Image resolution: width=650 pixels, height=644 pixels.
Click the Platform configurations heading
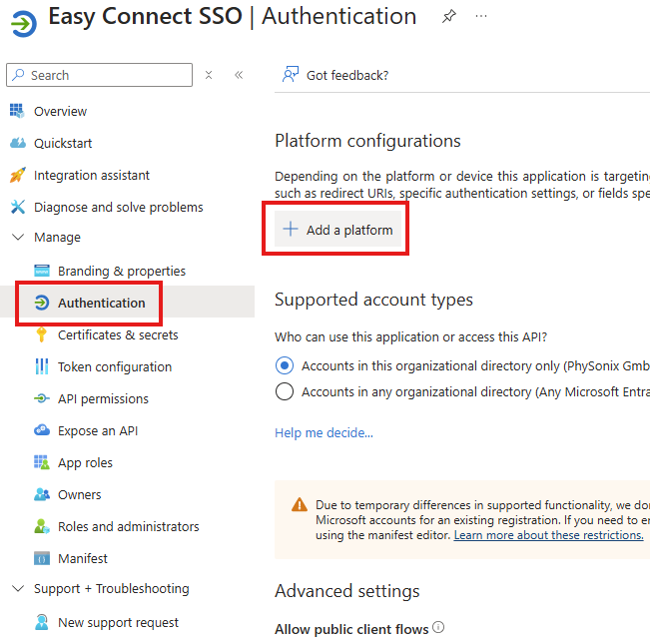tap(367, 141)
